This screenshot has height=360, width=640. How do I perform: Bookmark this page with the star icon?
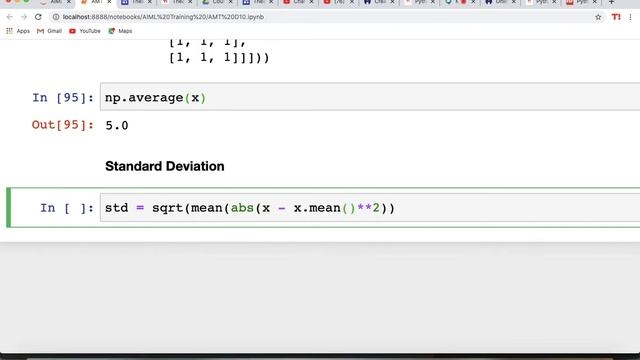(x=598, y=17)
